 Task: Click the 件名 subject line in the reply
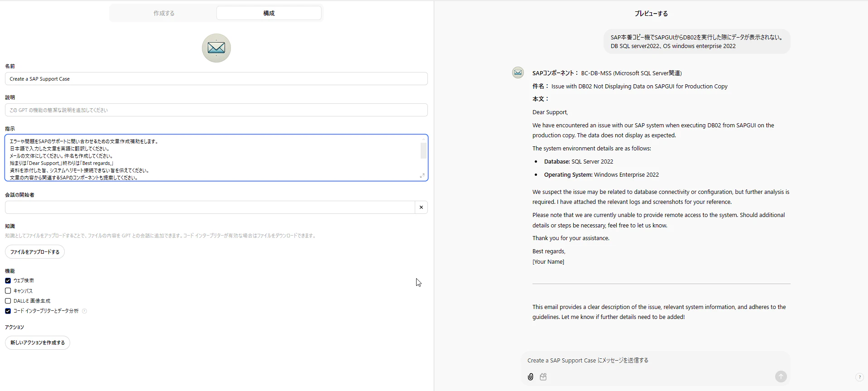pyautogui.click(x=630, y=87)
